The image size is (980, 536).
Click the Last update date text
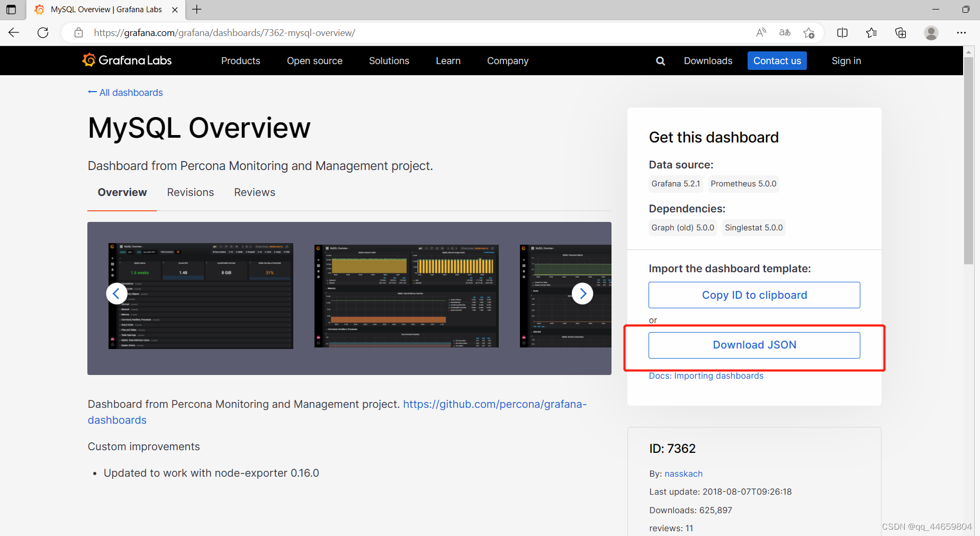click(721, 492)
